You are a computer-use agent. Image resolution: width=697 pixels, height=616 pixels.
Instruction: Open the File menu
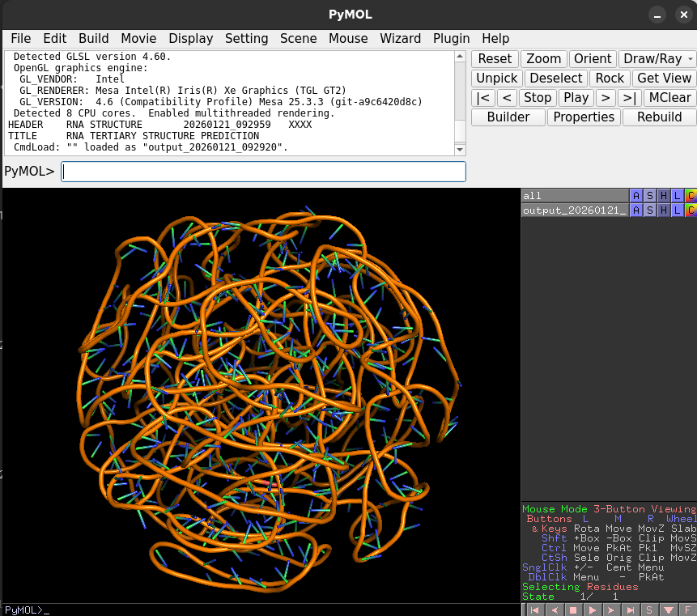(x=21, y=39)
